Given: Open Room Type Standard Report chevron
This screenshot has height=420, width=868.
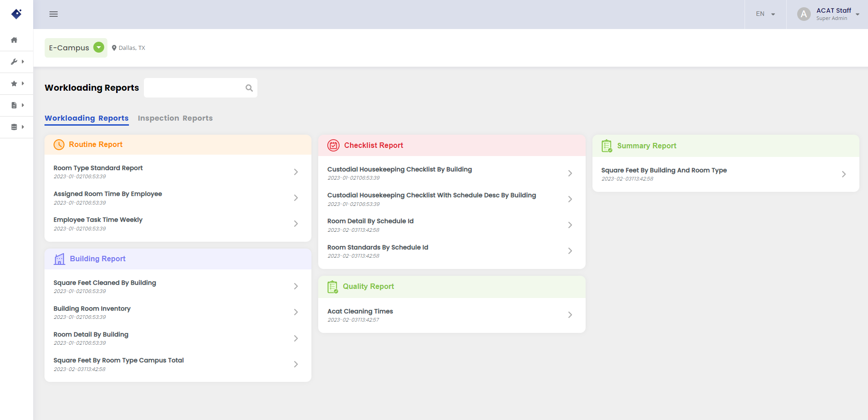Looking at the screenshot, I should 296,172.
